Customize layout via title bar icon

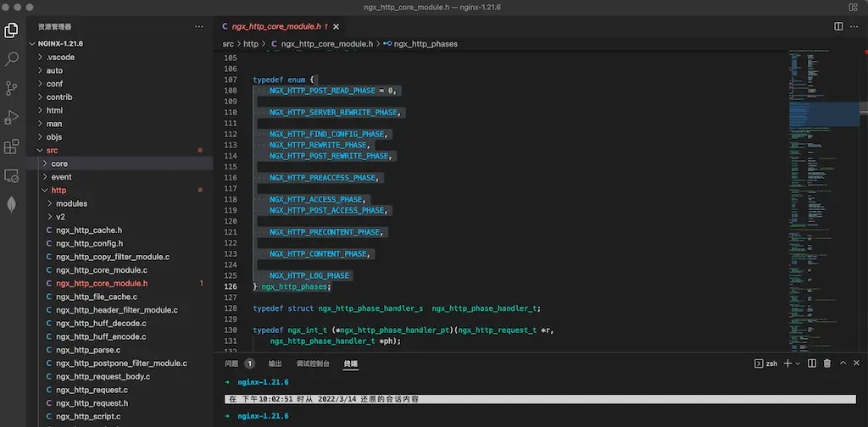(x=854, y=8)
